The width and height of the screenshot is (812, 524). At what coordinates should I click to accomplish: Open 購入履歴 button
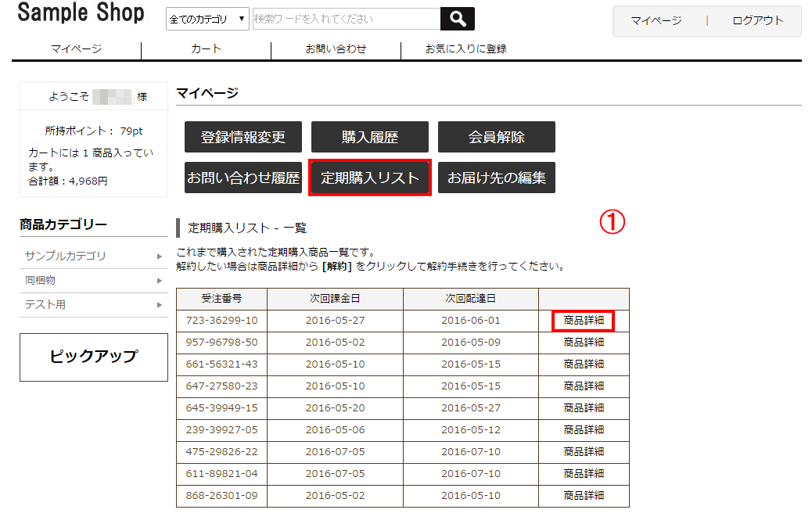[x=370, y=137]
